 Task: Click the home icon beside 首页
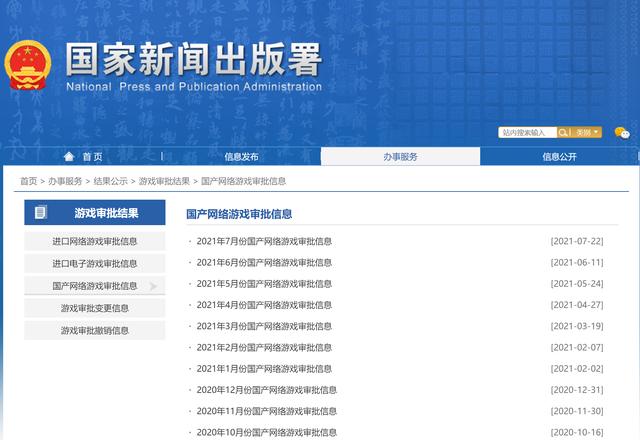tap(69, 157)
